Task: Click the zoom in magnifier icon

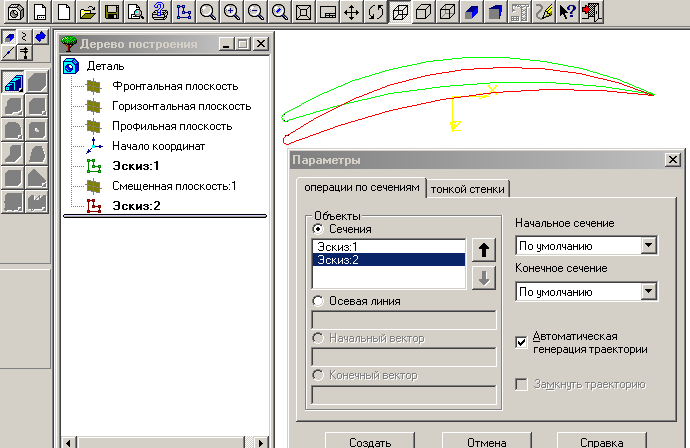Action: pos(231,12)
